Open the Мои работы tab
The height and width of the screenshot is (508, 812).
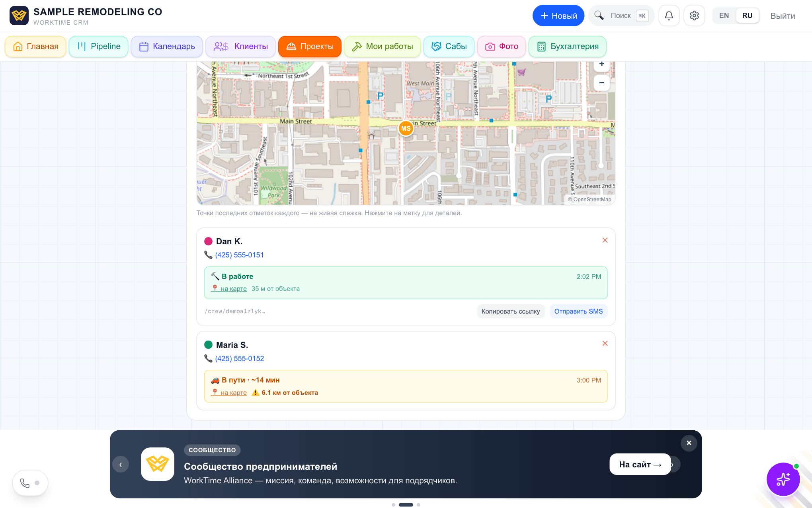click(x=383, y=47)
